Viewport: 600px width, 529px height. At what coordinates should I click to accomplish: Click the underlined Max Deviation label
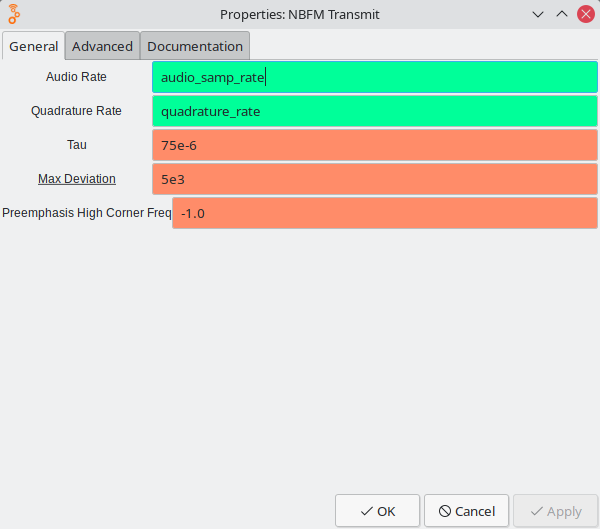pyautogui.click(x=77, y=179)
